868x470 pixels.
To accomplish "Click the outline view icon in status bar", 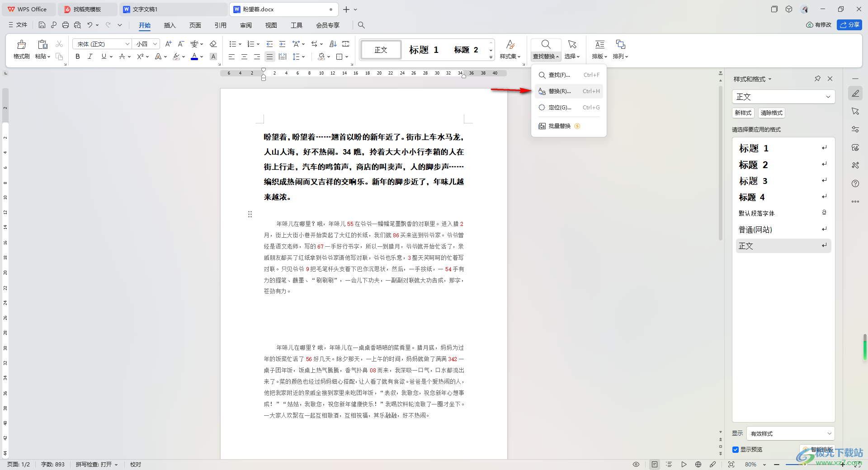I will 669,465.
